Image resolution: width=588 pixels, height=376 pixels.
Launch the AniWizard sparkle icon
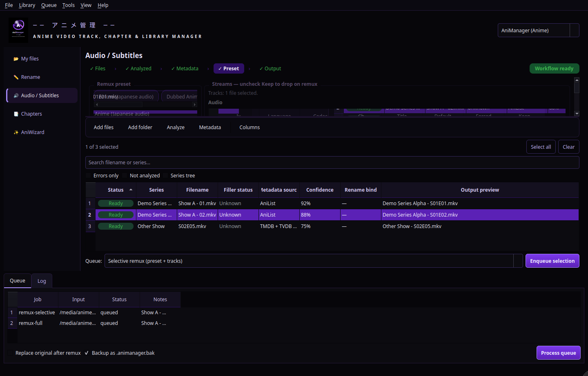click(16, 132)
